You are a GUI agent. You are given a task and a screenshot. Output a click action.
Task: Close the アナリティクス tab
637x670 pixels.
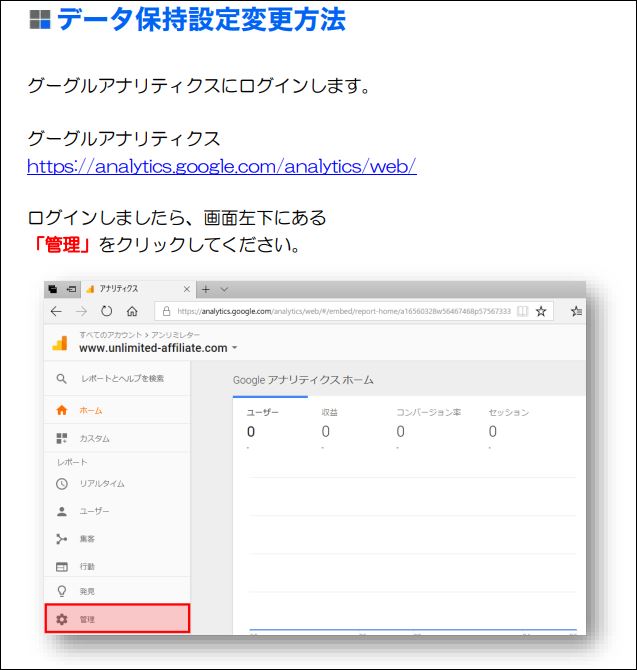tap(187, 289)
